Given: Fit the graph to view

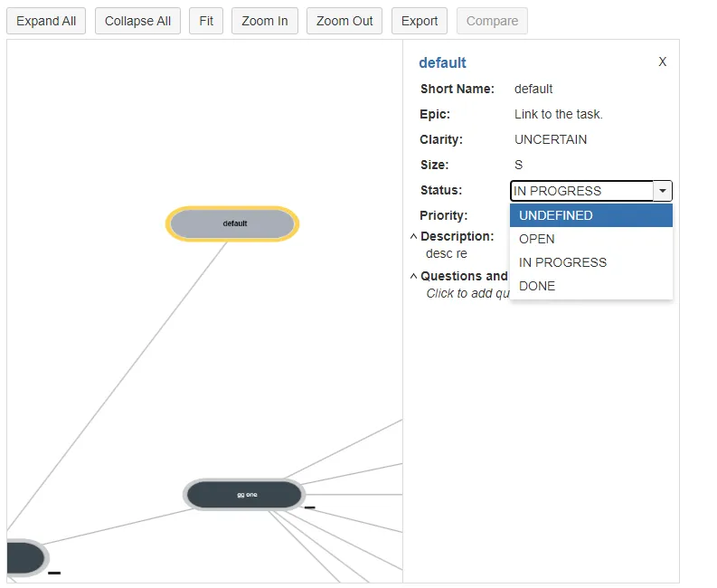Looking at the screenshot, I should (206, 21).
